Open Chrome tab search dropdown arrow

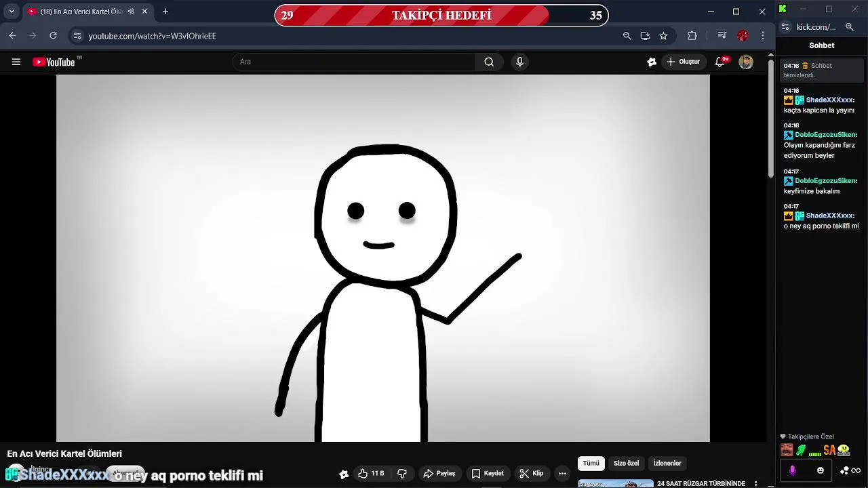pyautogui.click(x=12, y=12)
